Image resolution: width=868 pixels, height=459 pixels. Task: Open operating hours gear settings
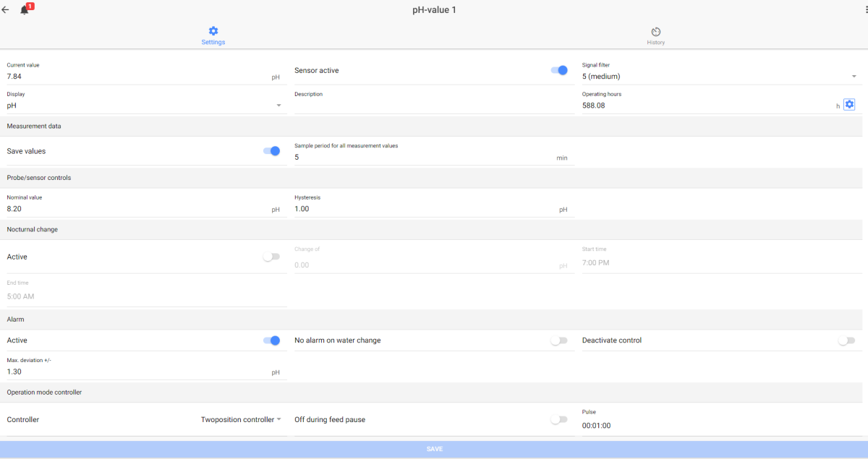[x=849, y=105]
